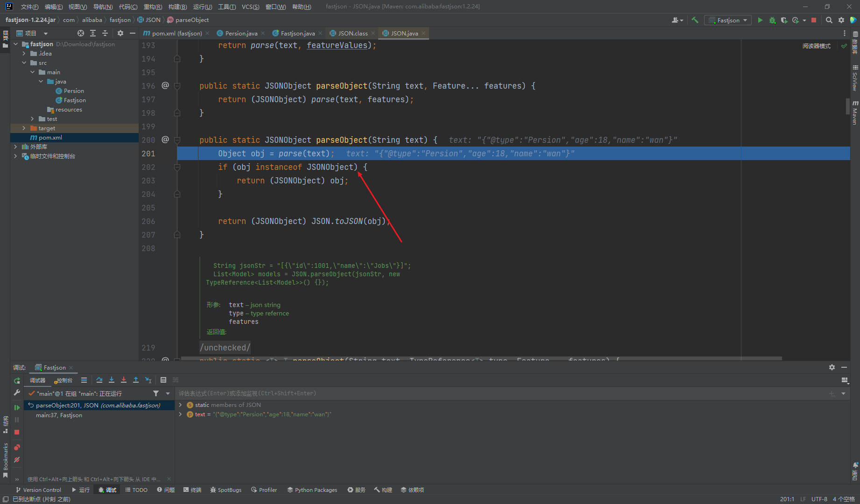The width and height of the screenshot is (860, 504).
Task: Switch to the Persion.java tab
Action: click(x=241, y=33)
